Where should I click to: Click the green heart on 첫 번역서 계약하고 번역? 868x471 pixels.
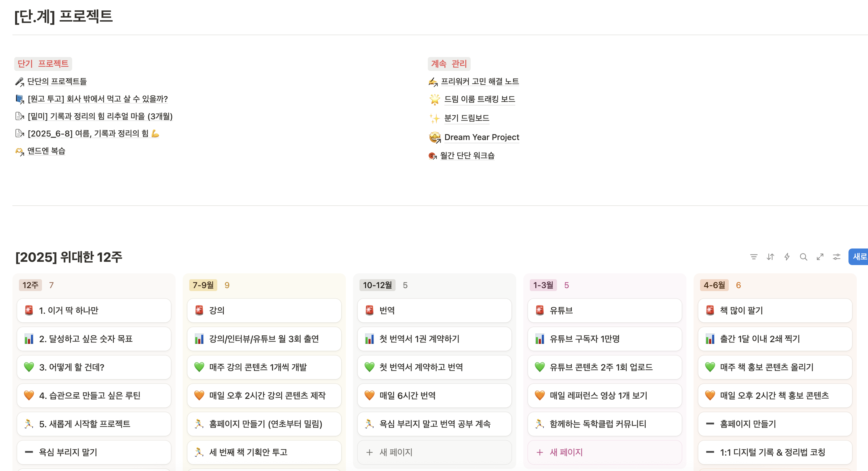tap(369, 367)
